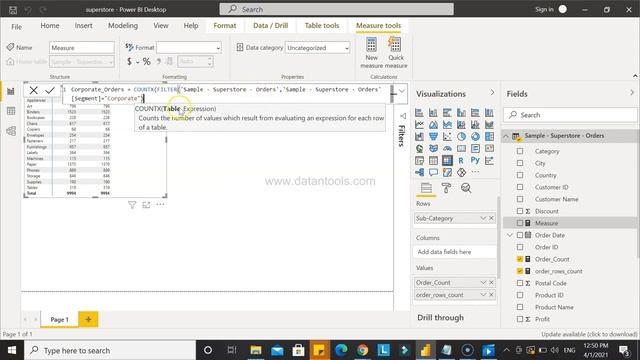640x360 pixels.
Task: Open the Analytics magnifier tab
Action: pos(466,188)
